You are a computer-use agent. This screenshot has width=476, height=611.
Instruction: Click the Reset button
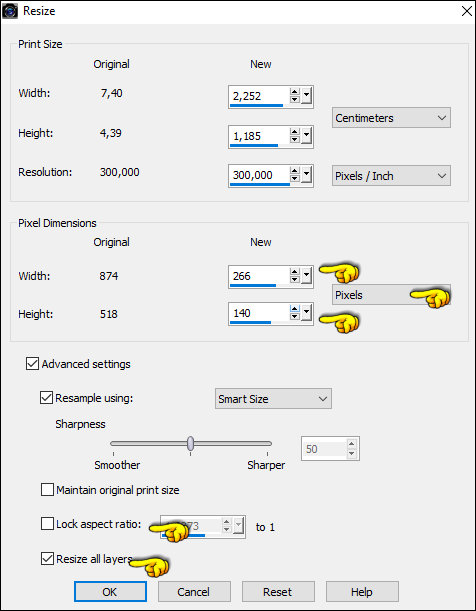(x=278, y=592)
